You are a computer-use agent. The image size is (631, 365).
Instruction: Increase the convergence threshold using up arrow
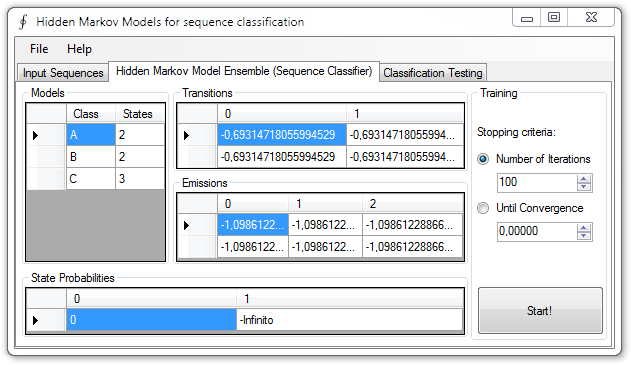[584, 228]
